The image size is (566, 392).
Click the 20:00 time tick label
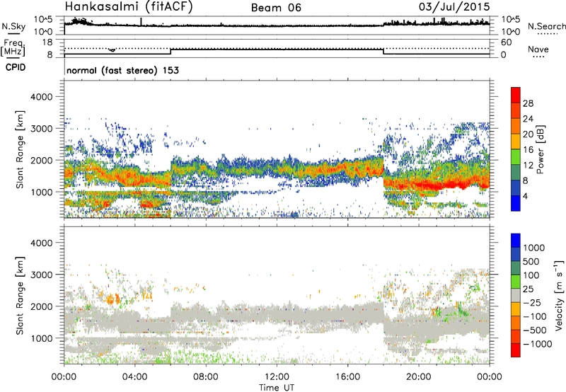coord(418,376)
